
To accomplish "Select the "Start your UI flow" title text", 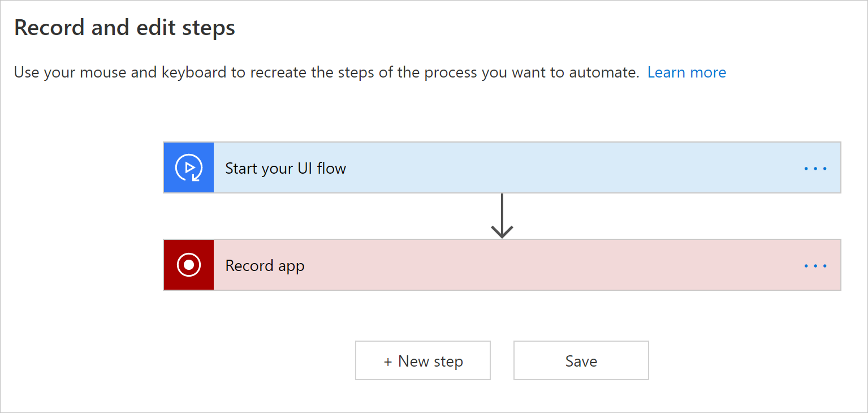I will coord(286,169).
